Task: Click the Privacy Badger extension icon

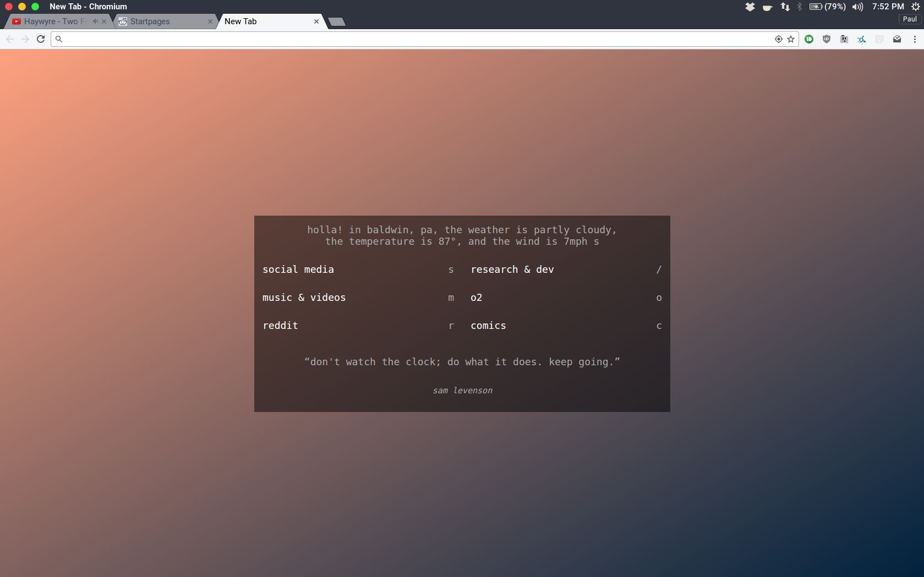Action: point(844,39)
